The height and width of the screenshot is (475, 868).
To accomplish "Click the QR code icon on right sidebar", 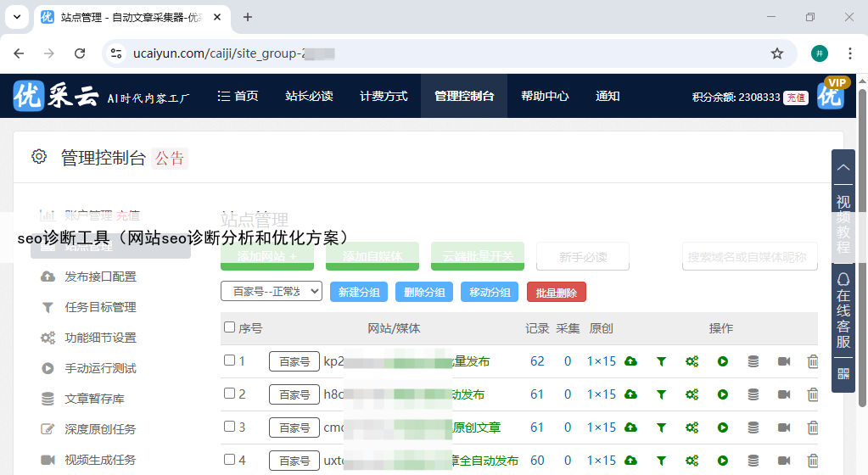I will (843, 373).
